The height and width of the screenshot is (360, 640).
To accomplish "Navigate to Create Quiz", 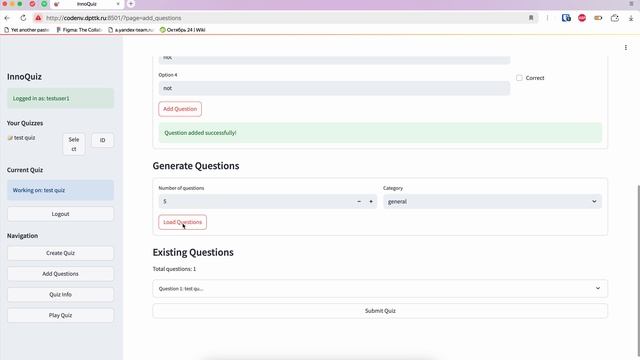I will click(x=60, y=253).
